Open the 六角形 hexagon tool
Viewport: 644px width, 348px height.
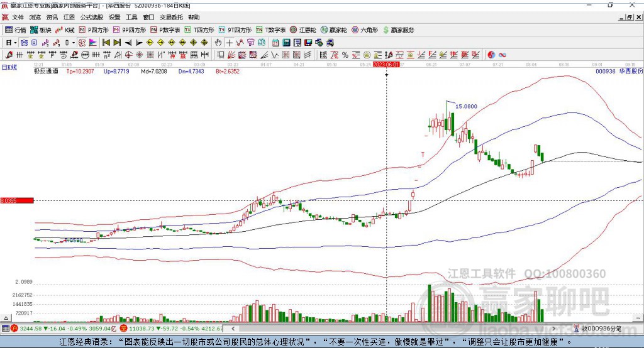[365, 30]
